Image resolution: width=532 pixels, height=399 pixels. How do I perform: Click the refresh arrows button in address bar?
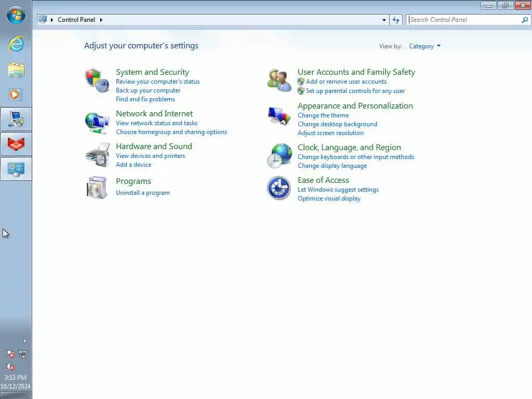coord(395,20)
